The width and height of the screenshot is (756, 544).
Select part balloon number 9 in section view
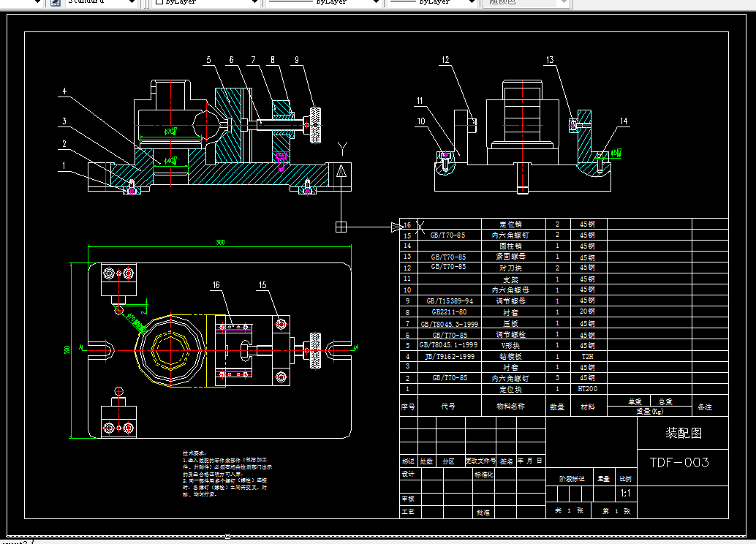[x=297, y=60]
